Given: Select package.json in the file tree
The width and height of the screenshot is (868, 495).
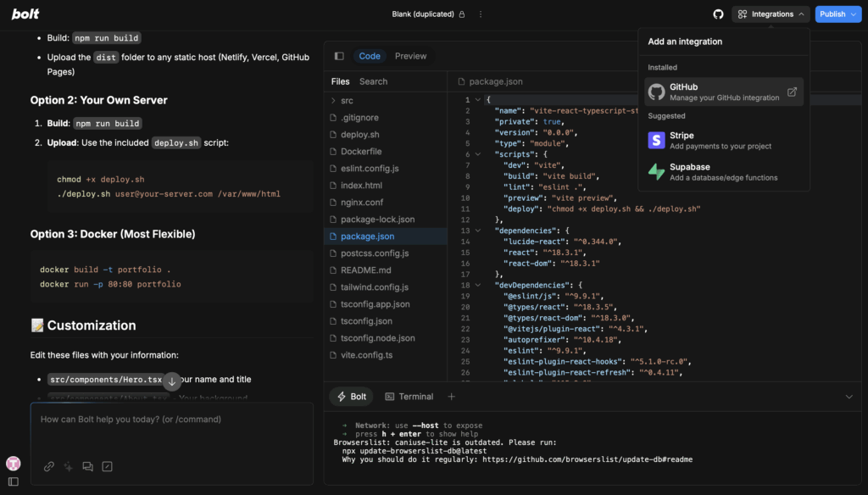Looking at the screenshot, I should coord(386,236).
